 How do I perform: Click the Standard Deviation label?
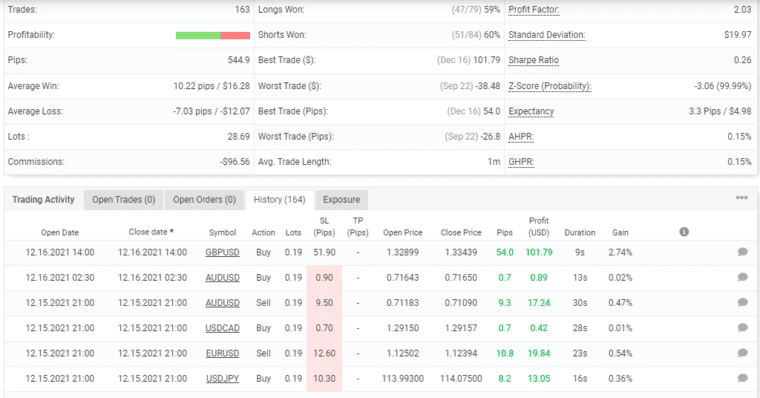coord(547,35)
